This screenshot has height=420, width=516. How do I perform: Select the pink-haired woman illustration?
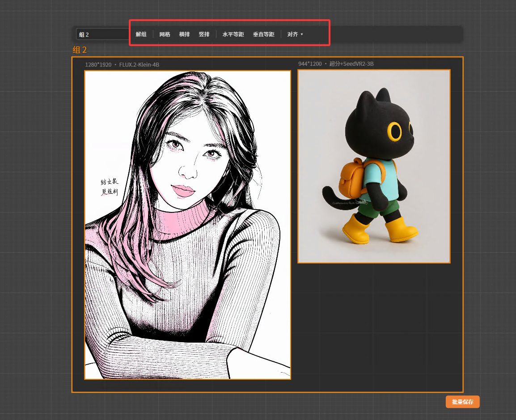coord(188,225)
